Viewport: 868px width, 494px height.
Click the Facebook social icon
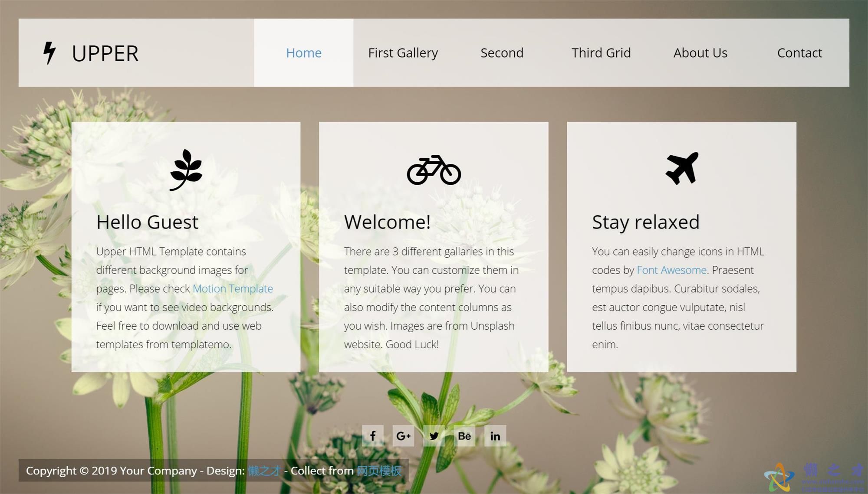coord(373,436)
